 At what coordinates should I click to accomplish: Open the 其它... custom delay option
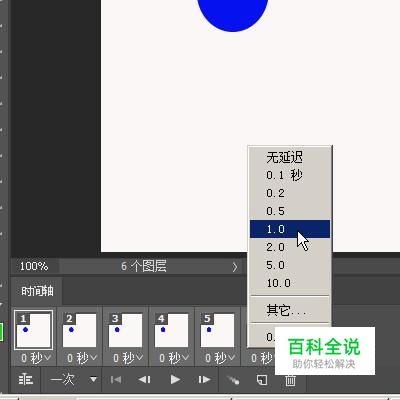[x=290, y=310]
